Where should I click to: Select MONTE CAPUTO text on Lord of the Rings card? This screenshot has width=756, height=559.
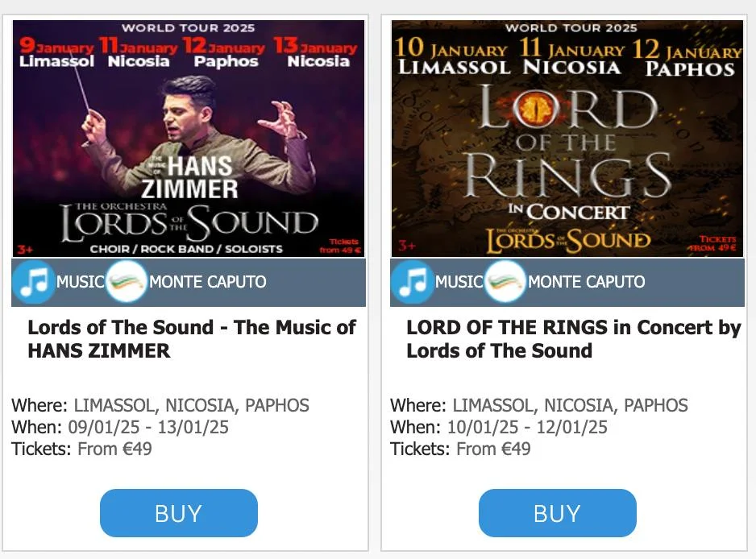[586, 283]
